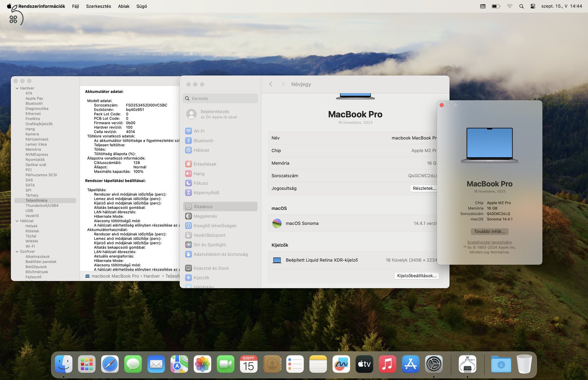The height and width of the screenshot is (380, 588).
Task: Click Hardver in the path bar
Action: (x=152, y=276)
